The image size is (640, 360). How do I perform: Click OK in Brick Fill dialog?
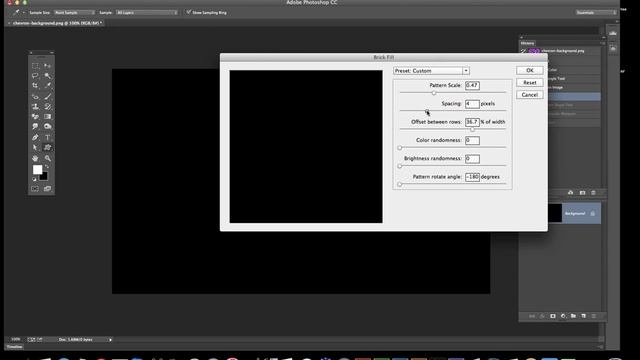pos(529,70)
